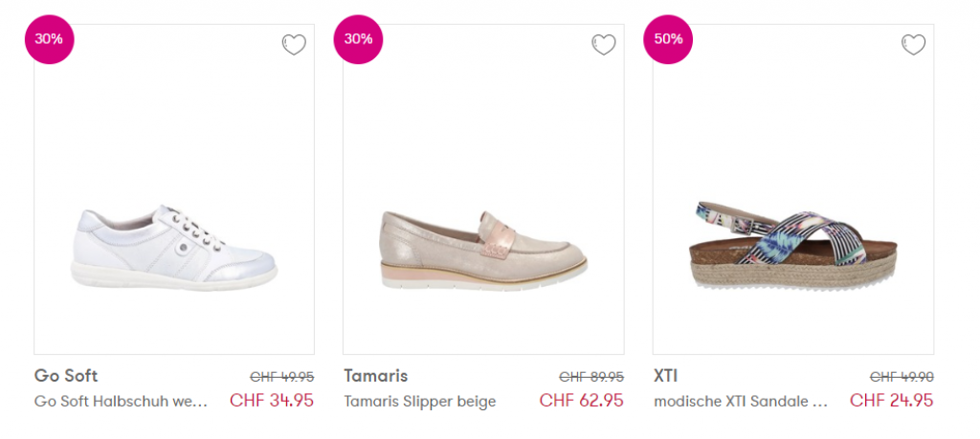The width and height of the screenshot is (980, 439).
Task: Click heart icon on XTI sandal
Action: click(914, 45)
